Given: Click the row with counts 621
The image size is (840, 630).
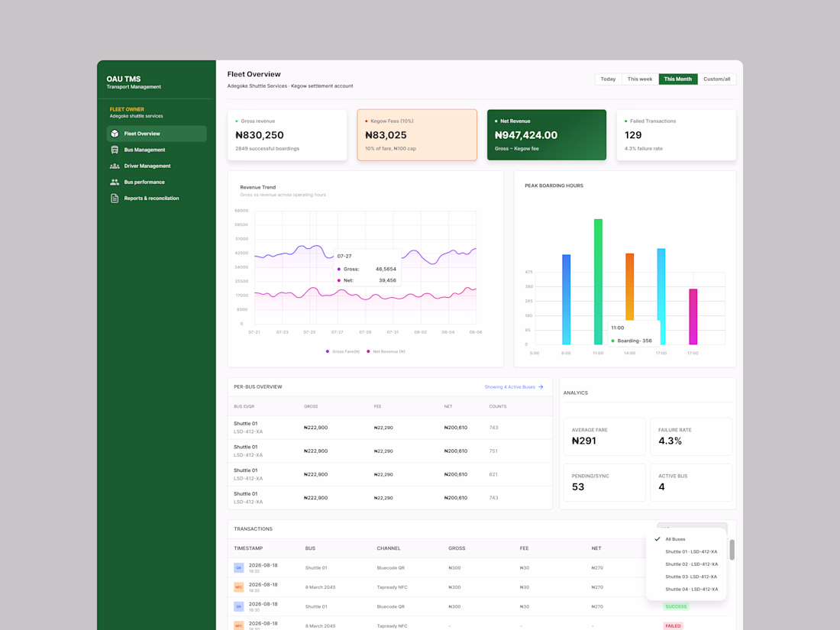Looking at the screenshot, I should (x=390, y=475).
